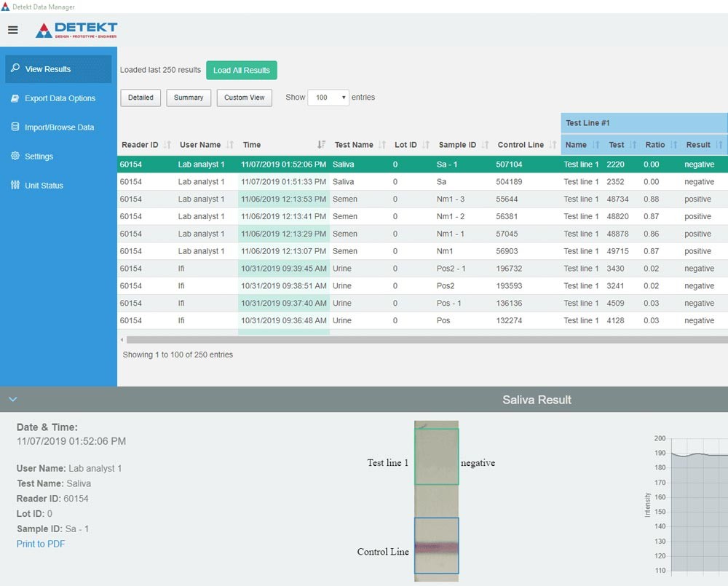Image resolution: width=728 pixels, height=586 pixels.
Task: Open the hamburger menu icon
Action: tap(13, 30)
